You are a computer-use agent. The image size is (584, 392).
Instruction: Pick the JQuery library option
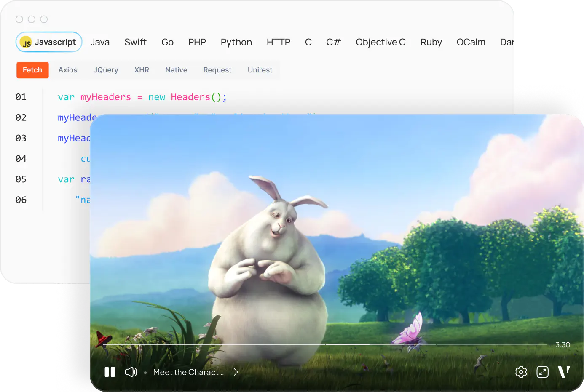click(106, 70)
